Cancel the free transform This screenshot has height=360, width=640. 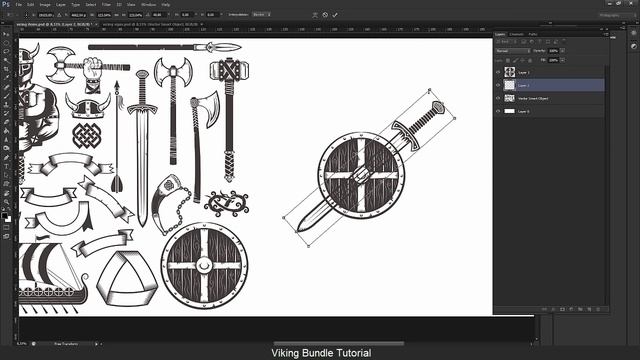coord(325,15)
